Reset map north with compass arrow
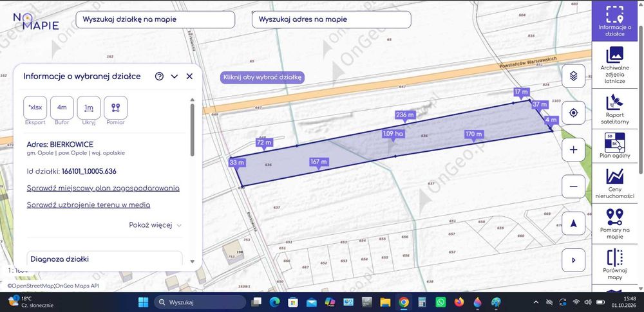Image resolution: width=644 pixels, height=312 pixels. click(x=573, y=223)
